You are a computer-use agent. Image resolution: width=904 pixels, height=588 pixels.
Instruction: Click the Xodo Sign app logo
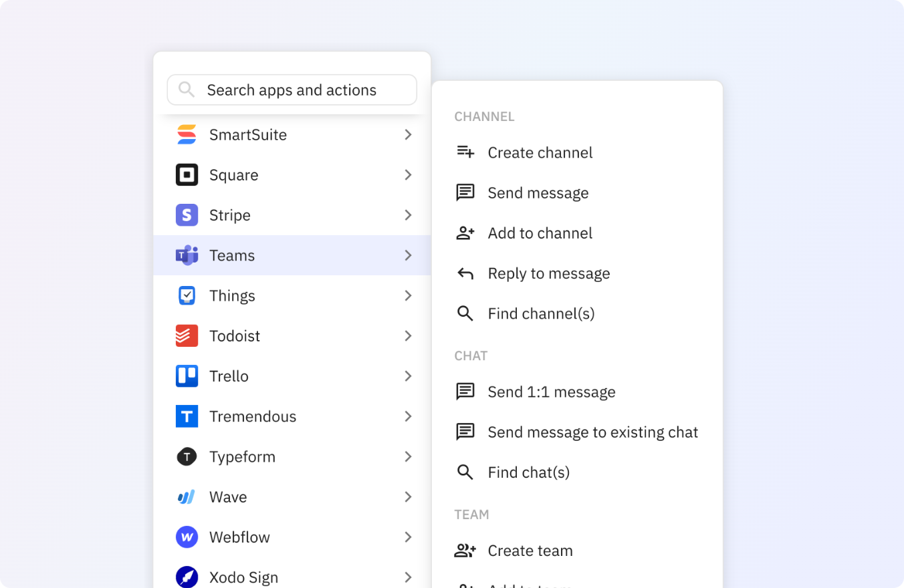click(x=187, y=577)
